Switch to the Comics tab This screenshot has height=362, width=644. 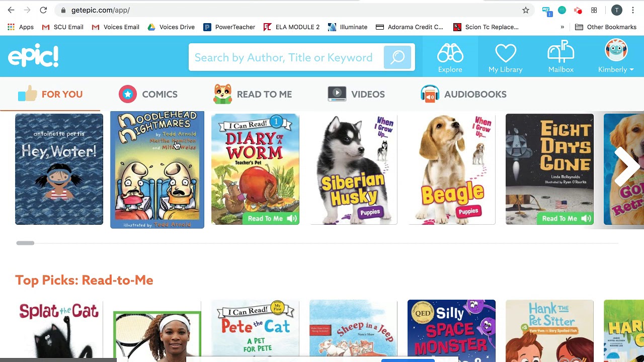148,94
